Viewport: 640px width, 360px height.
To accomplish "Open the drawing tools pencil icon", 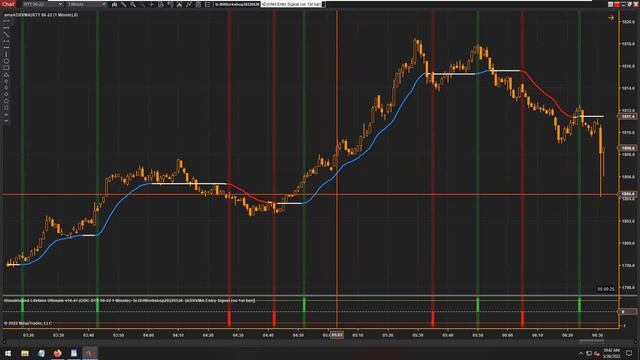I will tap(124, 4).
